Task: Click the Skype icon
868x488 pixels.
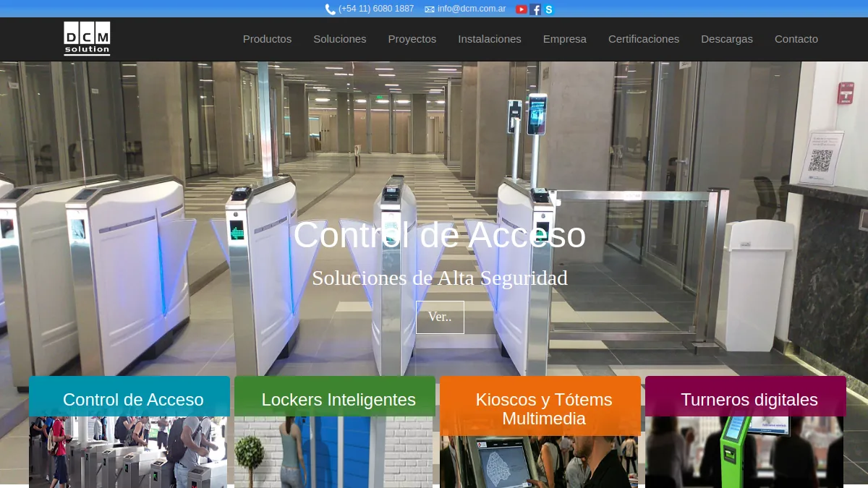Action: (549, 9)
